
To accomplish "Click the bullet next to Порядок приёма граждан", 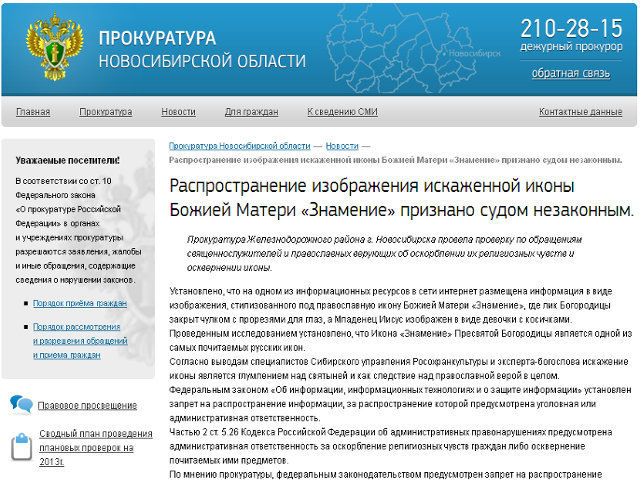I will pos(25,302).
